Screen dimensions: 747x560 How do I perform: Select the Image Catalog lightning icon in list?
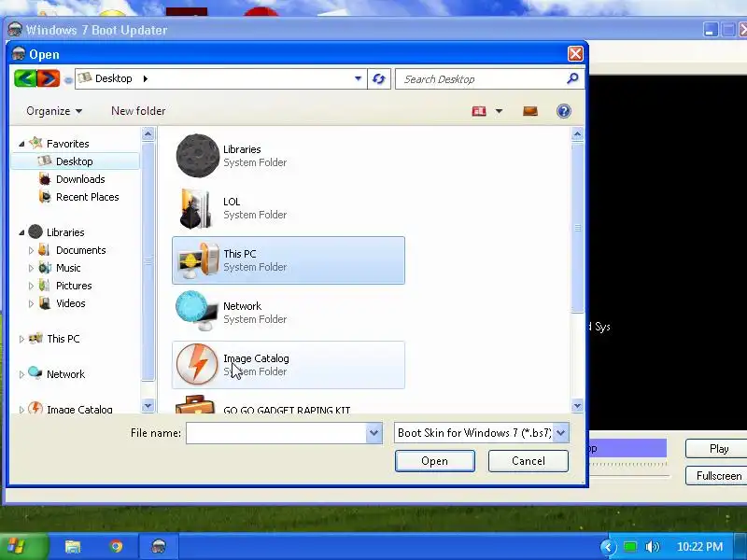click(197, 364)
